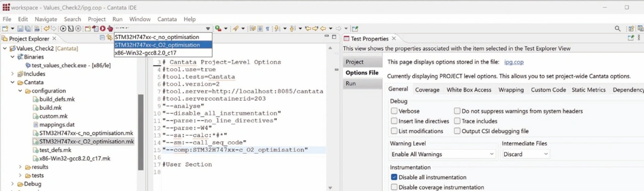Click Collapse All icon in Project Explorer
644x191 pixels.
pyautogui.click(x=103, y=38)
